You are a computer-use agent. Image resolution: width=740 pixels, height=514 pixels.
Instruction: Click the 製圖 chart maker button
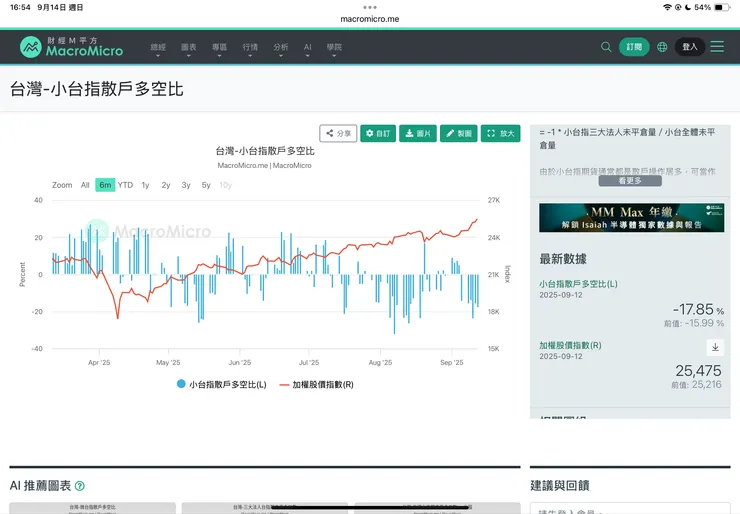459,133
